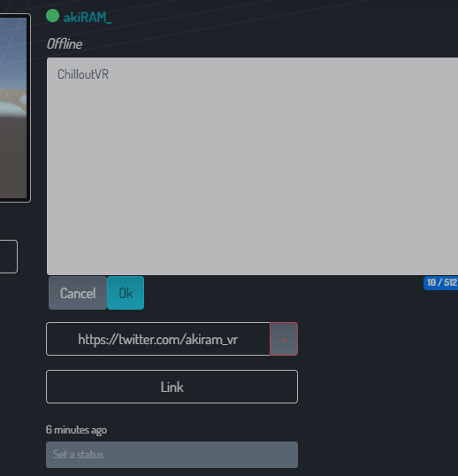Click the Set a status placeholder text
The image size is (458, 476).
click(78, 455)
